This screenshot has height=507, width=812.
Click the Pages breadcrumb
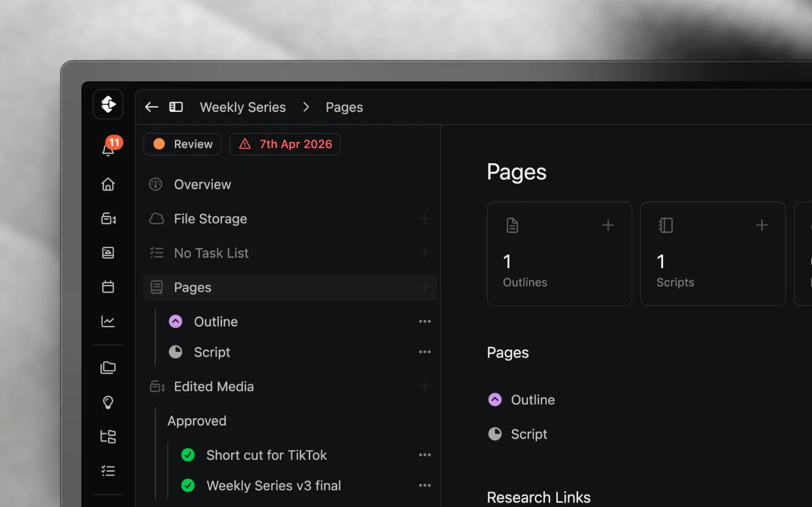(x=345, y=107)
